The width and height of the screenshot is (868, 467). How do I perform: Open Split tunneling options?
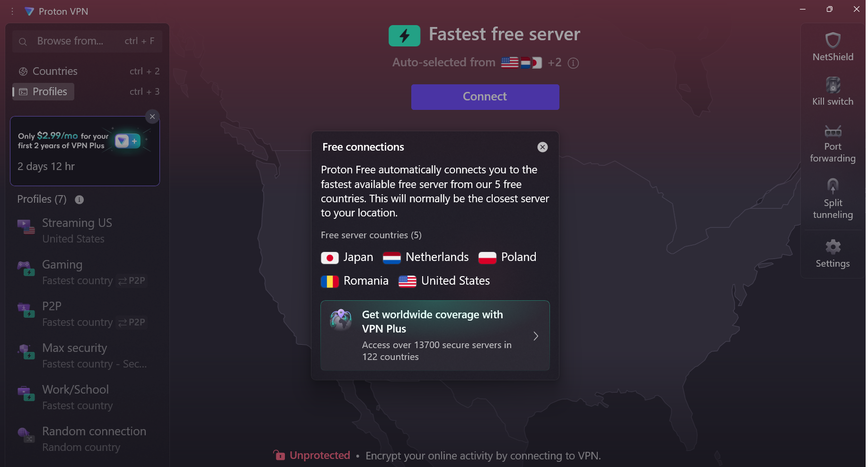pos(833,199)
